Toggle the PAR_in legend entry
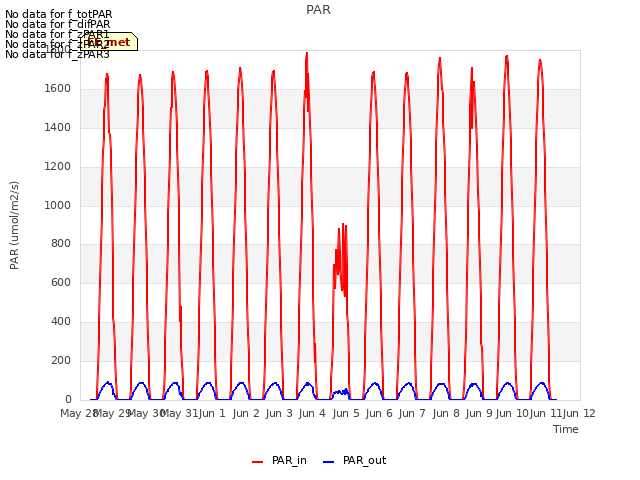 point(280,461)
